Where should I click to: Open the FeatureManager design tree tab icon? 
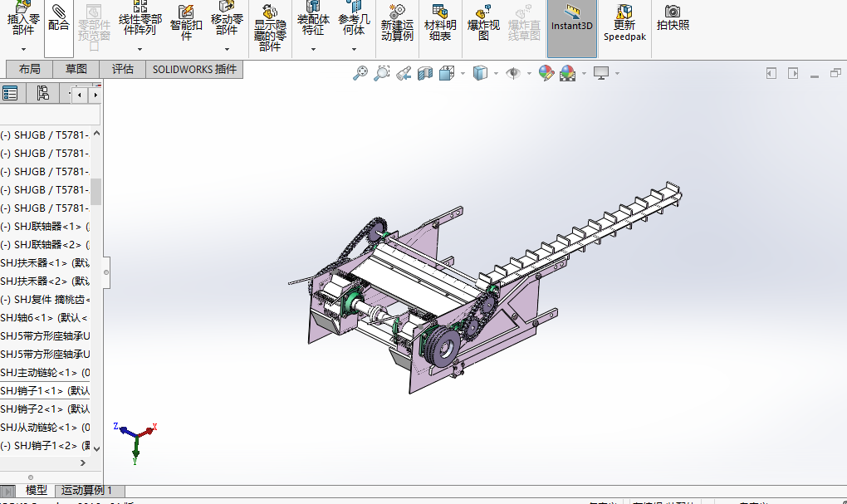pos(10,94)
